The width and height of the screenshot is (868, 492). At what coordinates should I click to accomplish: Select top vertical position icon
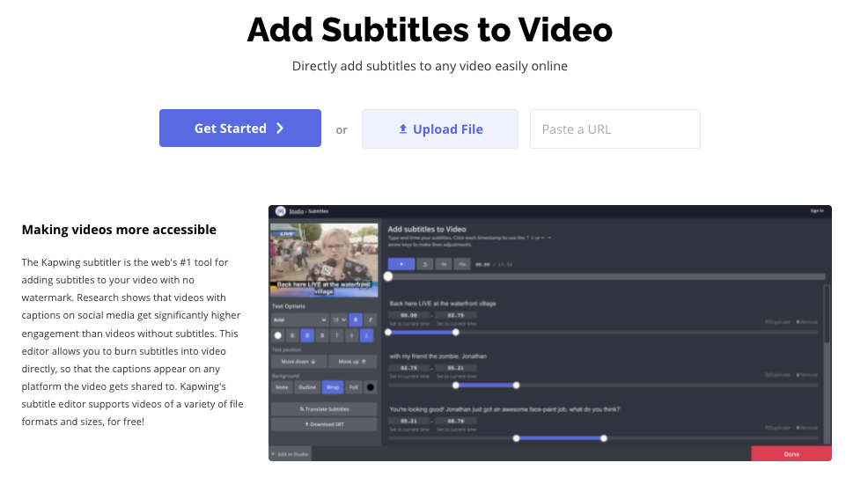point(336,335)
